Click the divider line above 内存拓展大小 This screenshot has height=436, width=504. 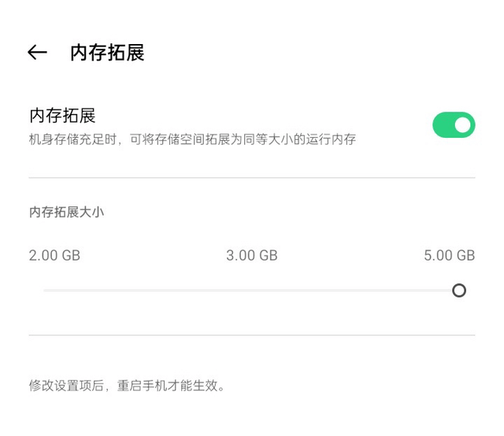(252, 178)
